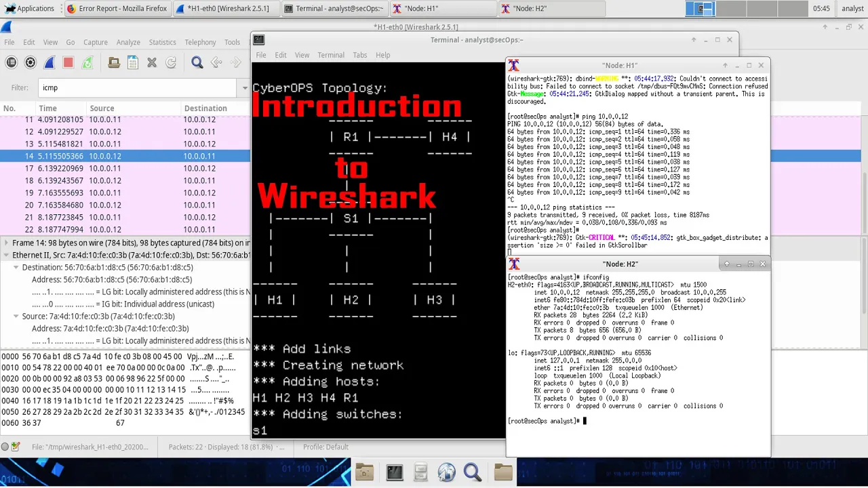868x488 pixels.
Task: Start a new capture with blue shark fin
Action: (x=50, y=62)
